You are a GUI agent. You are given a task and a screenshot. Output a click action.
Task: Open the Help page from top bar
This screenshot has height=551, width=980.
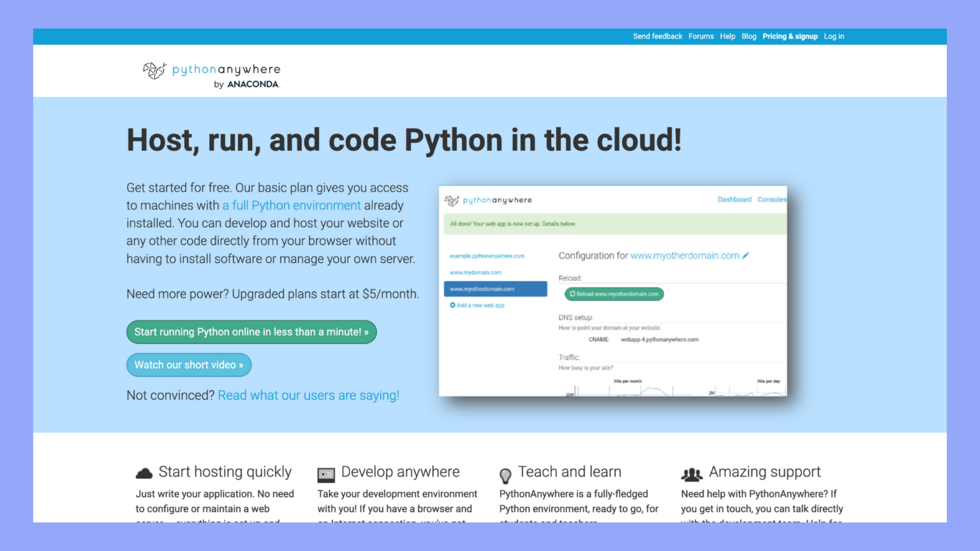pos(727,36)
